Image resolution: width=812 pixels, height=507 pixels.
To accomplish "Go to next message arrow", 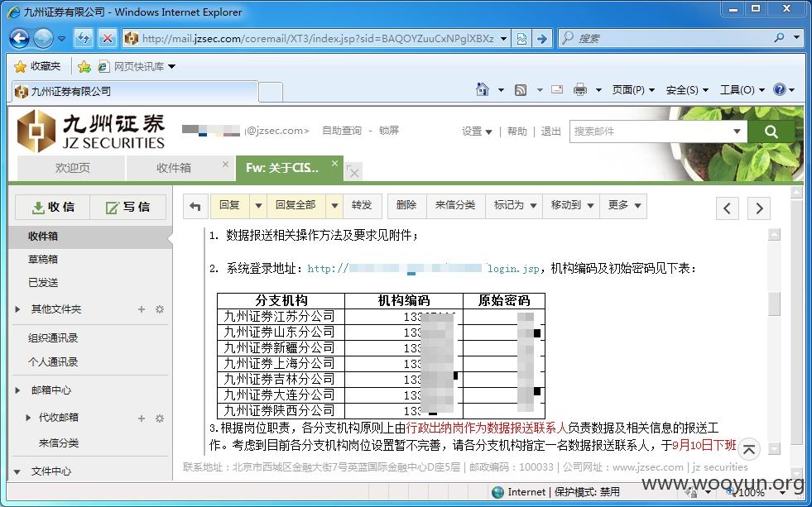I will [759, 208].
